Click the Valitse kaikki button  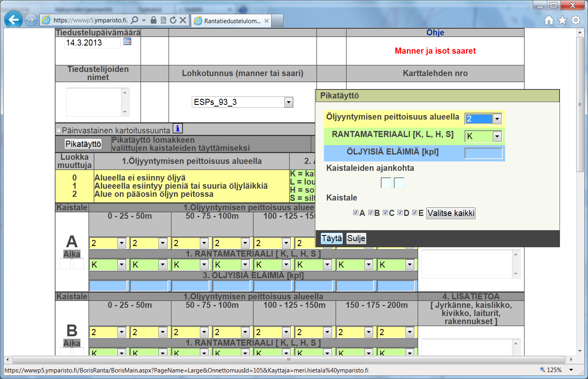[451, 213]
